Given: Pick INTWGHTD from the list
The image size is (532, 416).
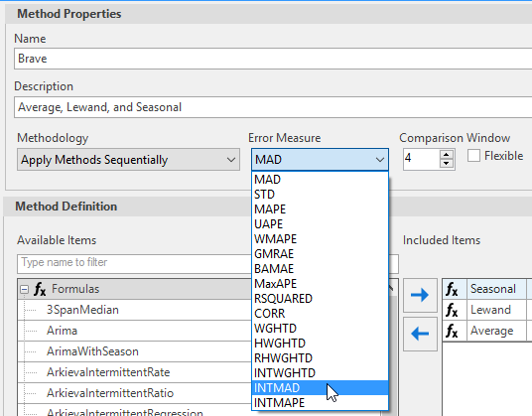Looking at the screenshot, I should click(320, 373).
